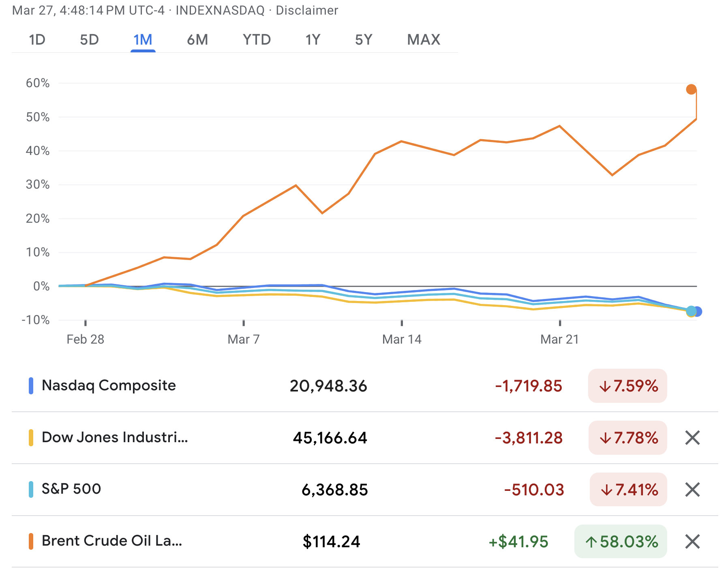Click the orange endpoint dot on chart
728x572 pixels.
click(x=691, y=89)
